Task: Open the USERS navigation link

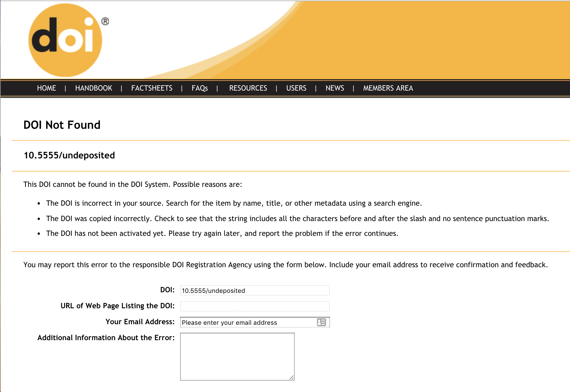Action: (296, 88)
